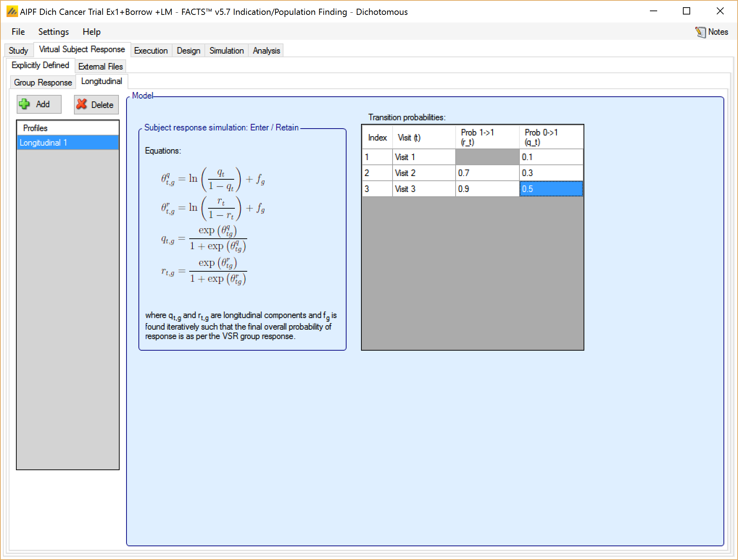Open the Help menu

[x=91, y=32]
